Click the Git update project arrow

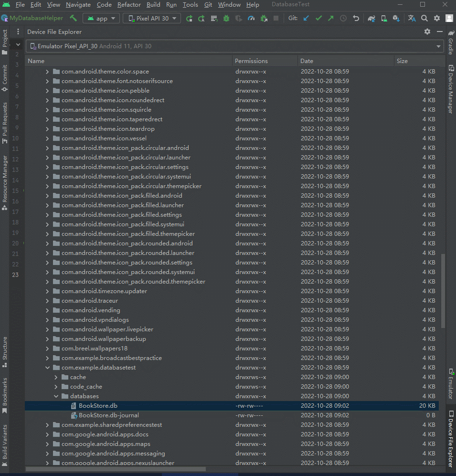click(306, 18)
